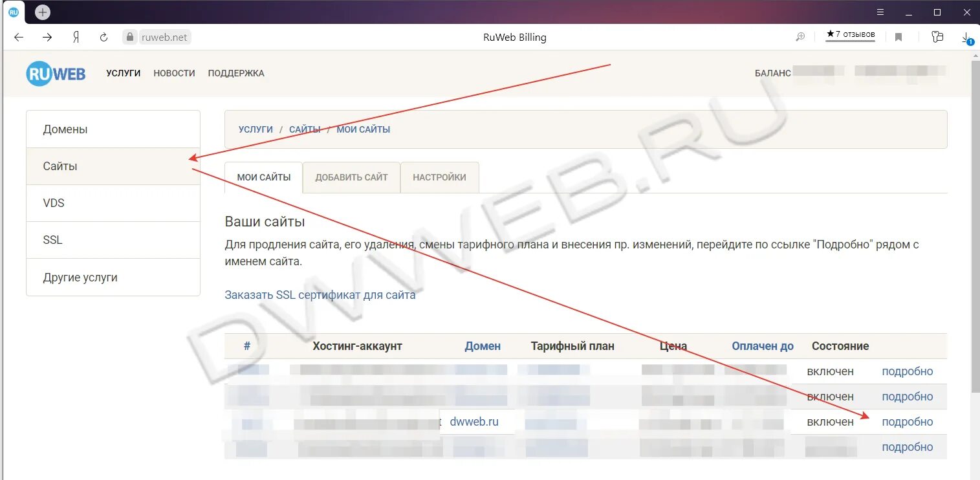Go back with the left arrow
This screenshot has height=480, width=980.
[x=19, y=38]
